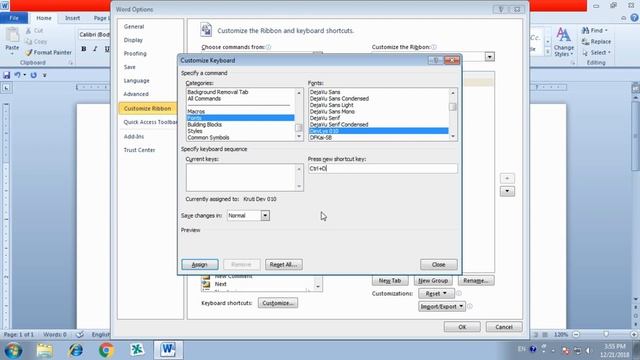Open Save in Word Options
Image resolution: width=640 pixels, height=360 pixels.
(129, 67)
